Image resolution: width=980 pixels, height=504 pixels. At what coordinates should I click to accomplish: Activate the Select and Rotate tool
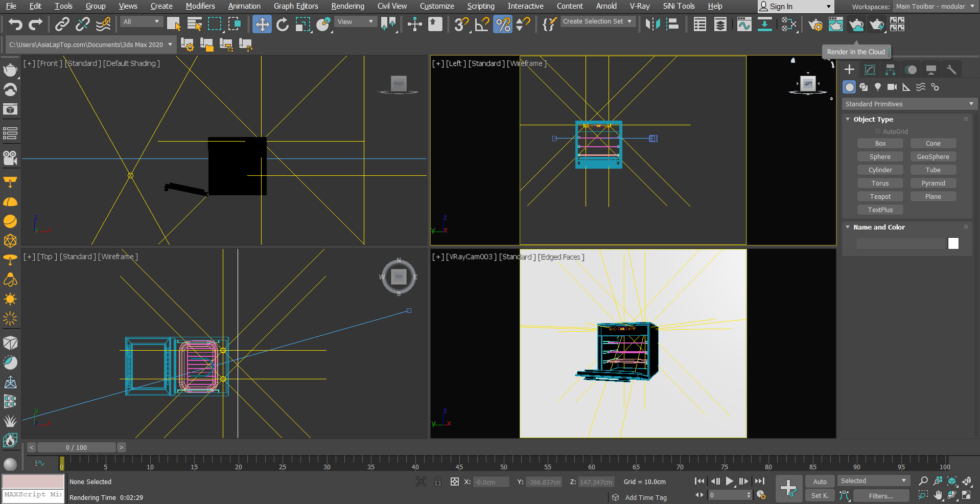[283, 24]
